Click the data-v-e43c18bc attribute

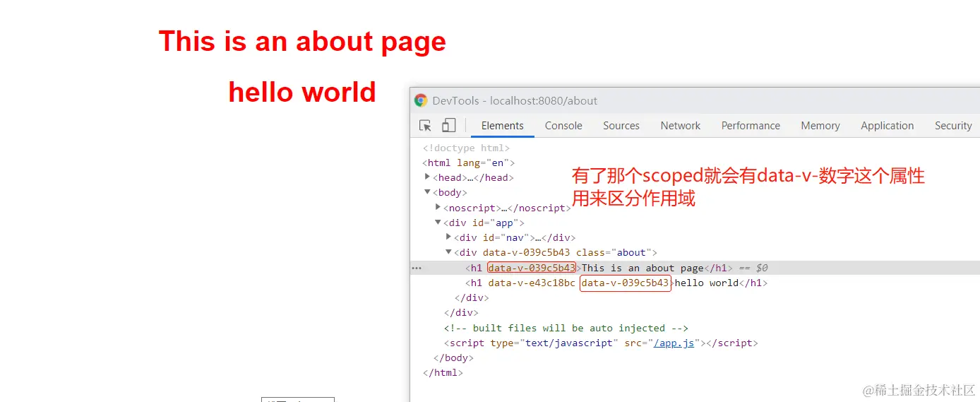click(x=532, y=283)
